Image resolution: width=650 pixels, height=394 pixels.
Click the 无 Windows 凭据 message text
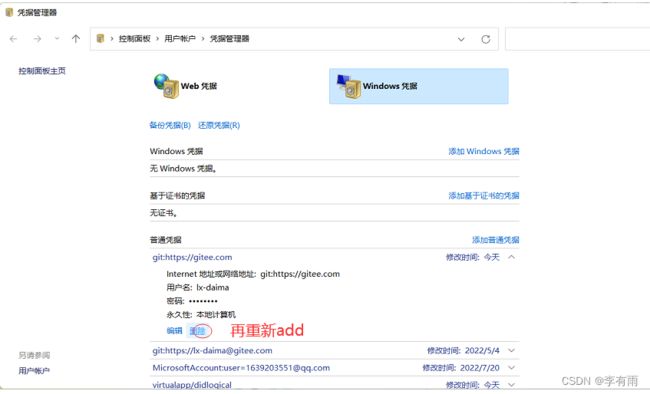click(183, 168)
